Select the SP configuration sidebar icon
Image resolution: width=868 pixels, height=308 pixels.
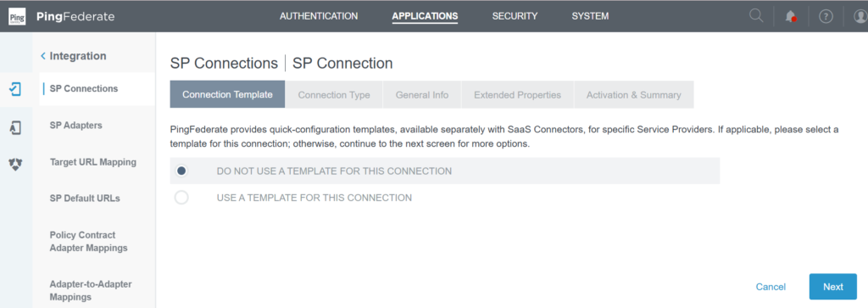[15, 89]
